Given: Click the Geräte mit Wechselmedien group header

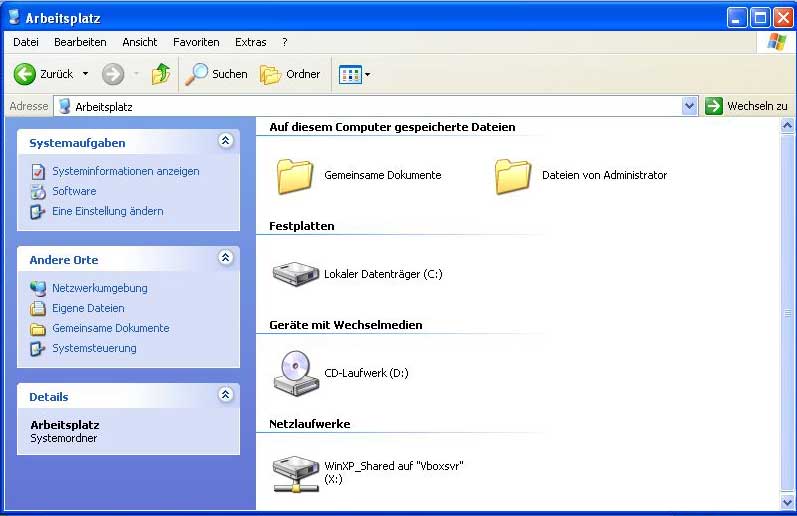Looking at the screenshot, I should click(x=346, y=325).
